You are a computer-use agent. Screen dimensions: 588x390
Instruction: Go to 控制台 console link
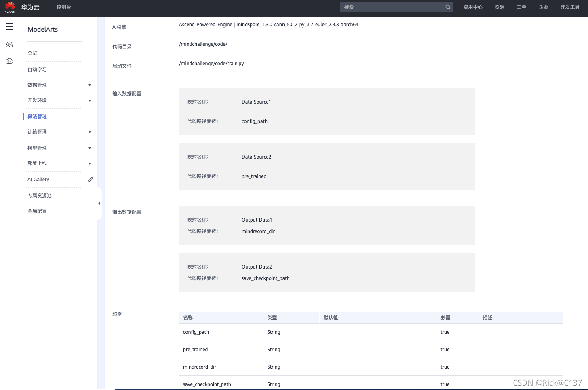point(64,7)
